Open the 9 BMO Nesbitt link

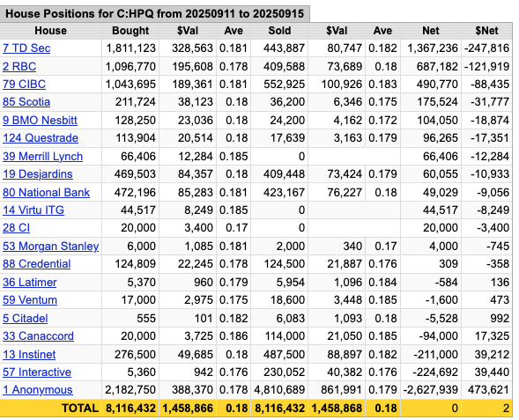point(40,120)
